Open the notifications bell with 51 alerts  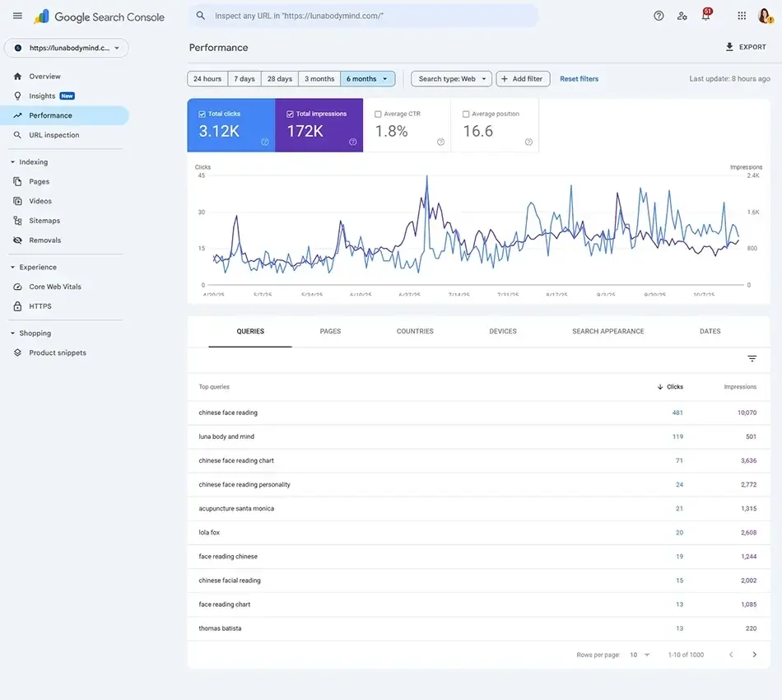point(706,15)
